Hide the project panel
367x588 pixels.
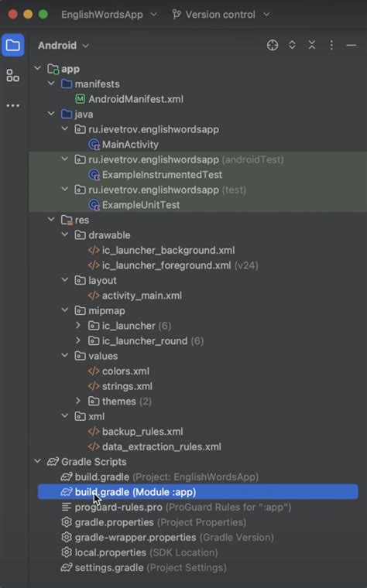(x=352, y=46)
